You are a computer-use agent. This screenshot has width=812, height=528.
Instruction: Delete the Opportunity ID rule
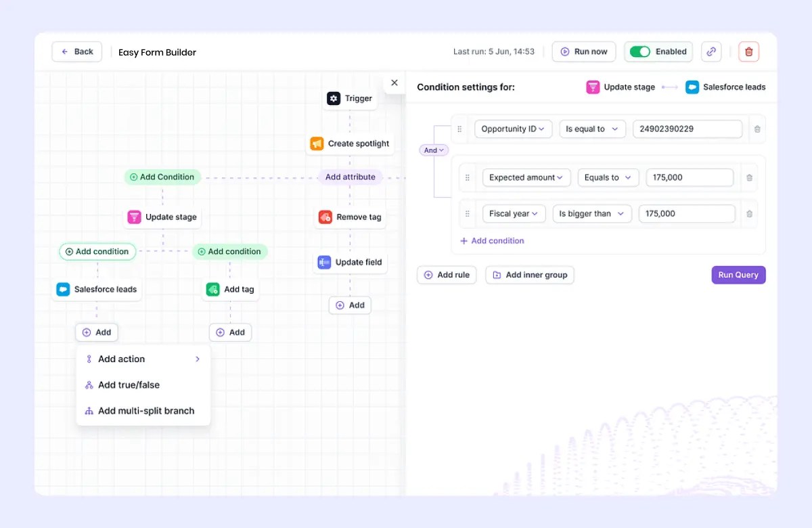(x=757, y=129)
